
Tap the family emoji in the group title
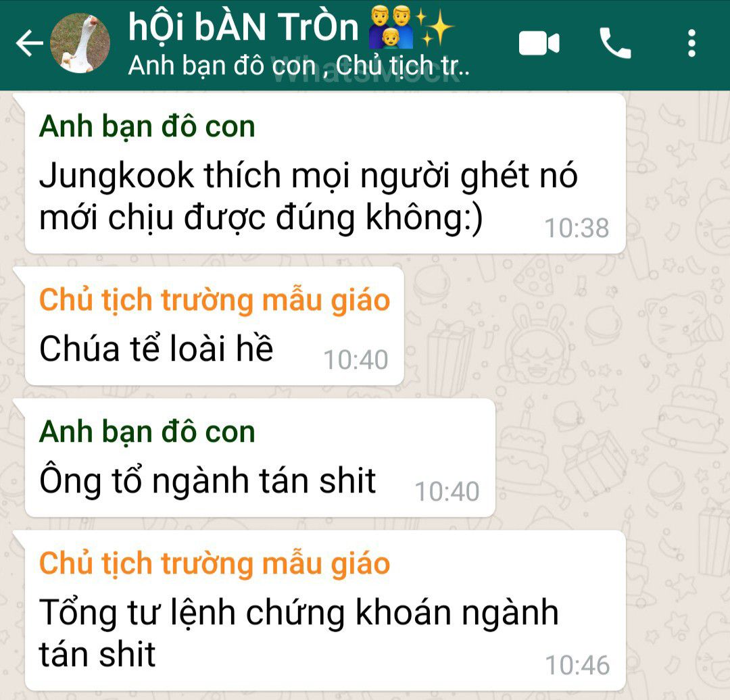point(390,27)
